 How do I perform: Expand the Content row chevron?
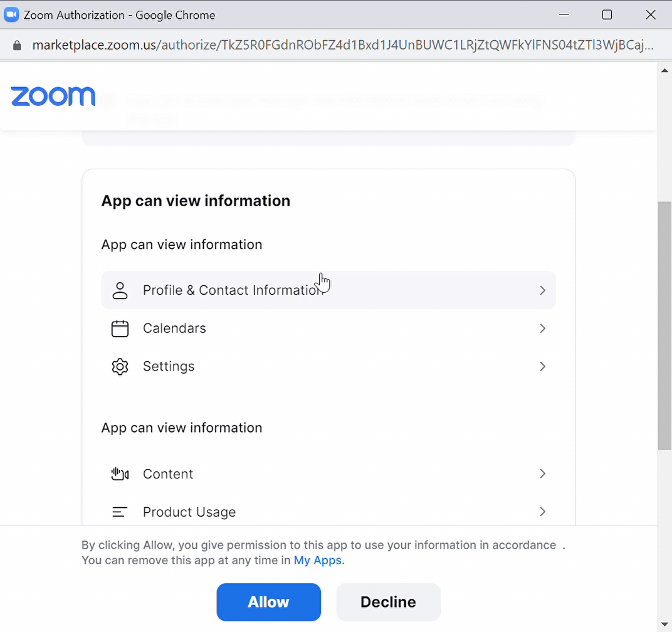(x=543, y=474)
